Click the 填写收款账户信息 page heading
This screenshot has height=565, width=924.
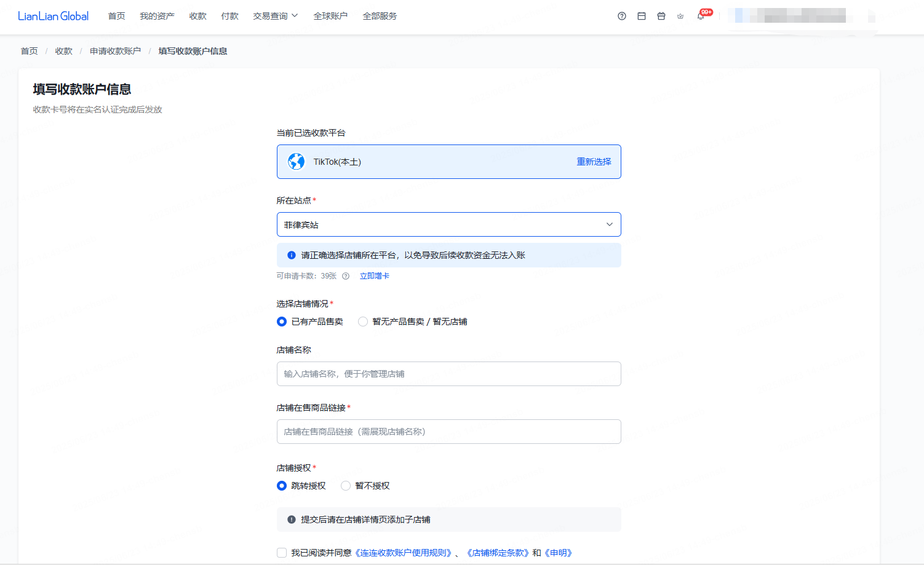82,89
